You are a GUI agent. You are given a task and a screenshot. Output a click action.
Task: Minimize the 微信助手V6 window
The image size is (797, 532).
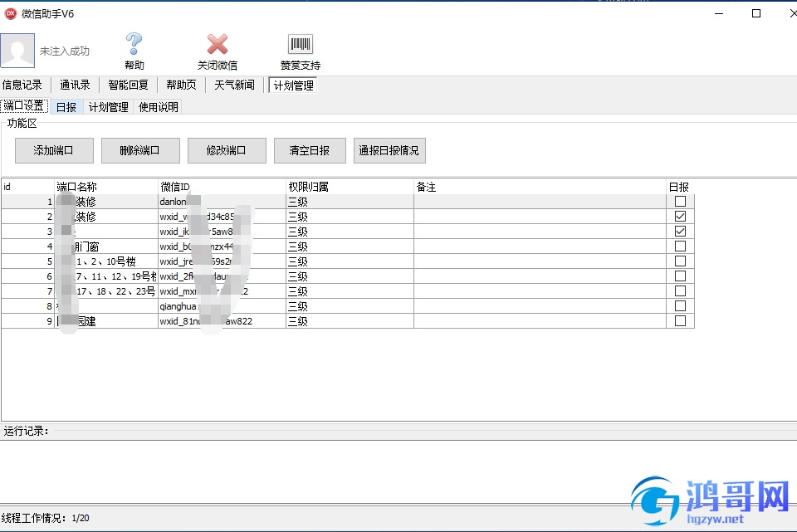pyautogui.click(x=719, y=13)
